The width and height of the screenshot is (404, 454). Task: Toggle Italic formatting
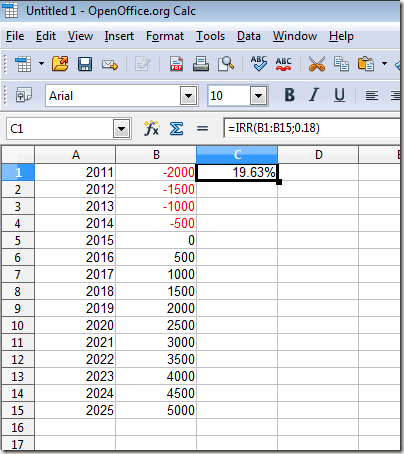point(314,95)
